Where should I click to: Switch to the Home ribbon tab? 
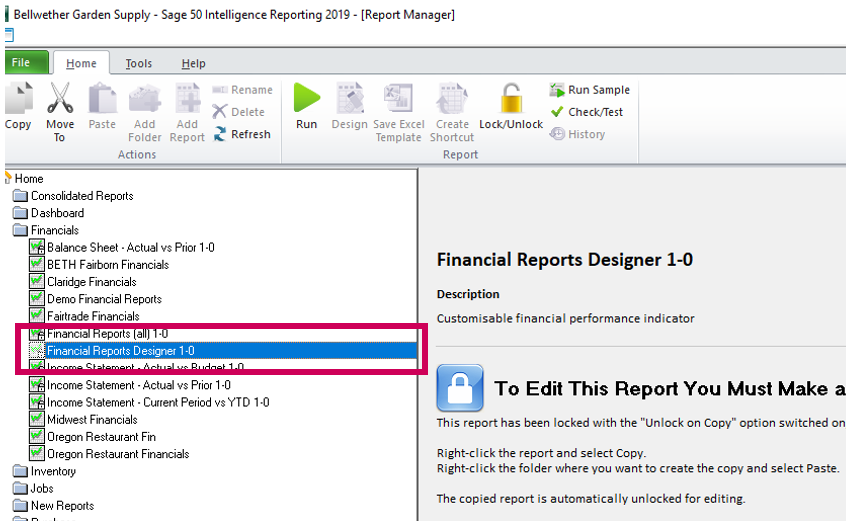pyautogui.click(x=81, y=64)
